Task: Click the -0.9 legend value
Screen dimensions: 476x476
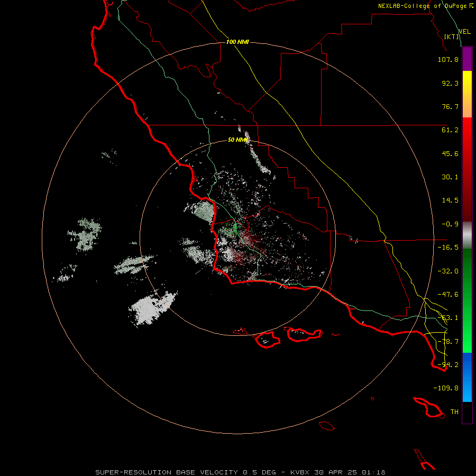Action: coord(450,224)
